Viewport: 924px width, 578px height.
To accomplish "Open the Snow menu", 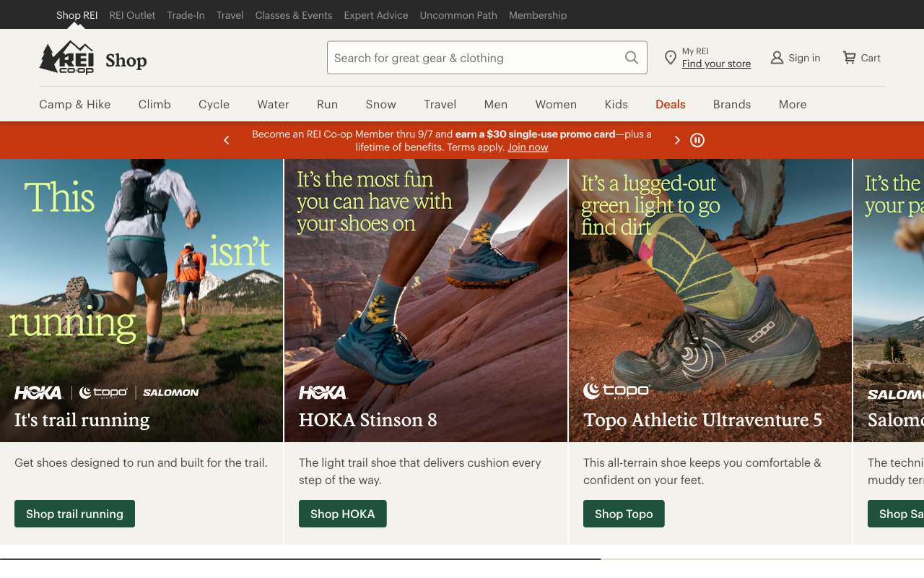I will pos(380,104).
